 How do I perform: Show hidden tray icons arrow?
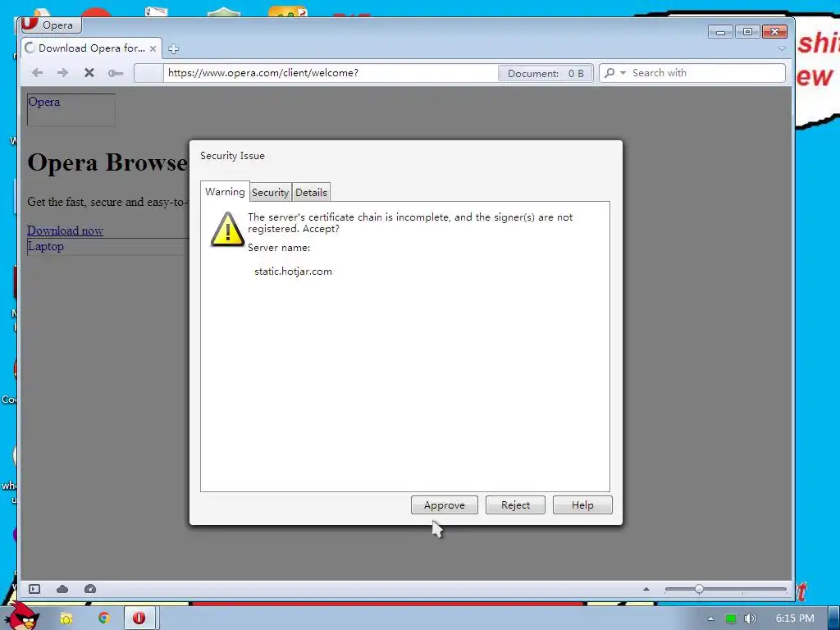point(710,619)
